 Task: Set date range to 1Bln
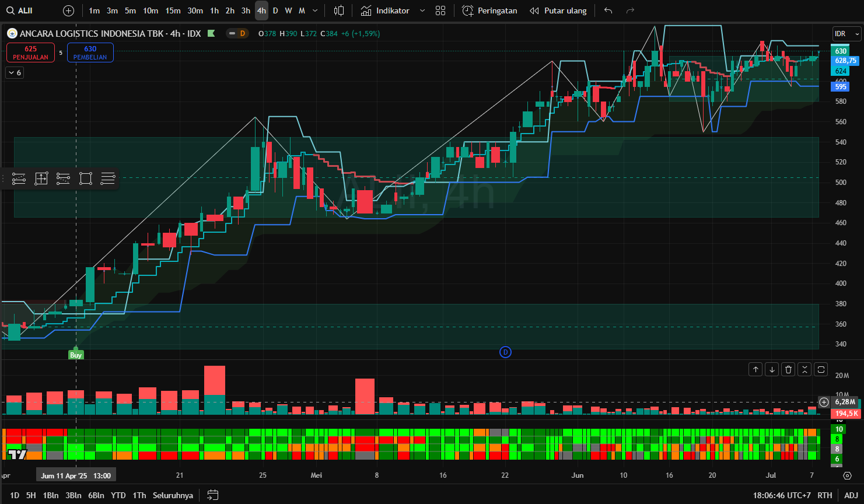point(51,495)
